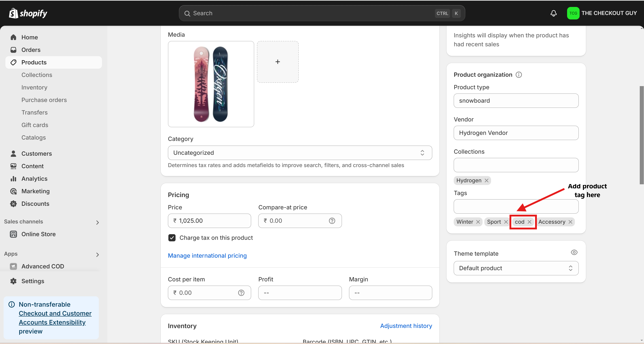Click the notifications bell icon
Image resolution: width=644 pixels, height=344 pixels.
click(x=553, y=13)
